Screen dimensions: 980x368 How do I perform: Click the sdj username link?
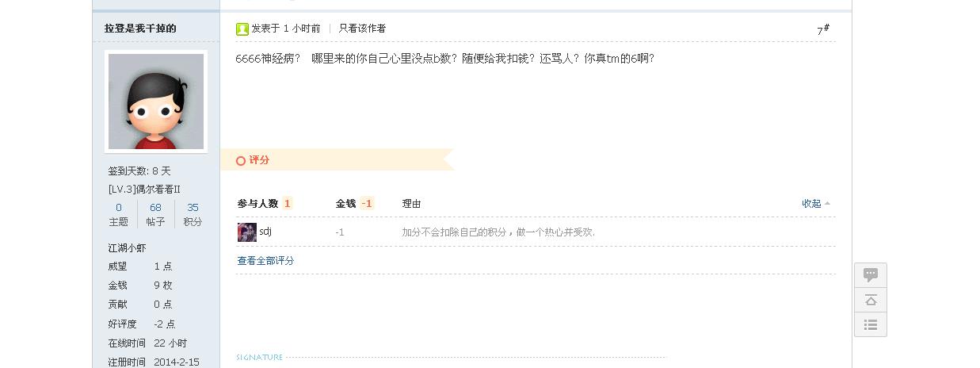click(x=265, y=232)
